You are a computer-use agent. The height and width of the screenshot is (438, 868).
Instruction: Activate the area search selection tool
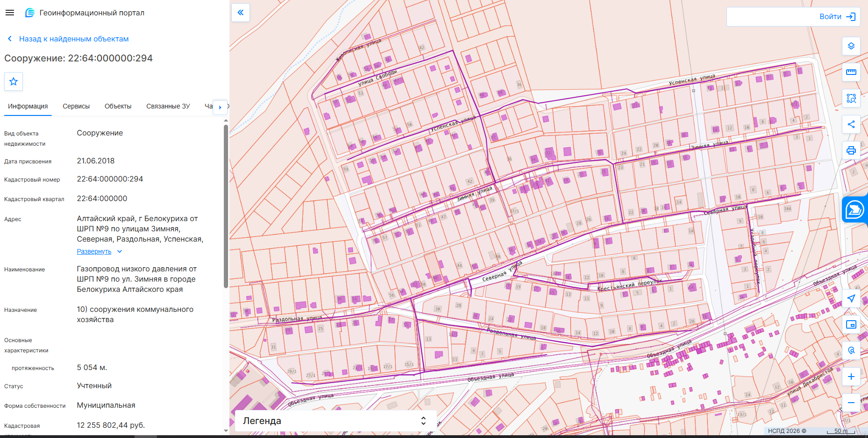point(851,98)
